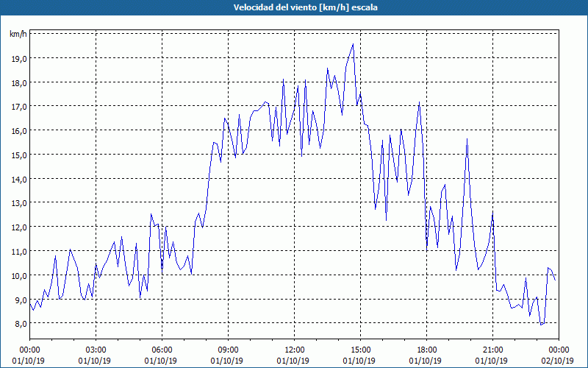The image size is (588, 368).
Task: Click the chart title 'Velocidad del viento [km/h] escala'
Action: click(305, 7)
